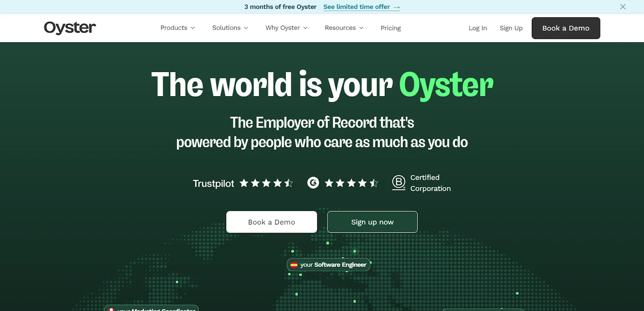Screen dimensions: 644x311
Task: Click 'The world is your Oyster' headline
Action: pos(322,85)
